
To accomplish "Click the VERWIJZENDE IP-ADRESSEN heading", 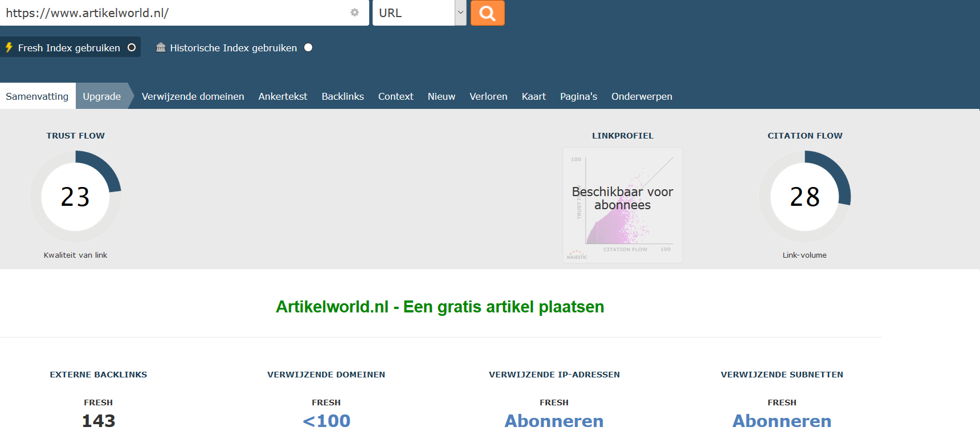I will [554, 375].
